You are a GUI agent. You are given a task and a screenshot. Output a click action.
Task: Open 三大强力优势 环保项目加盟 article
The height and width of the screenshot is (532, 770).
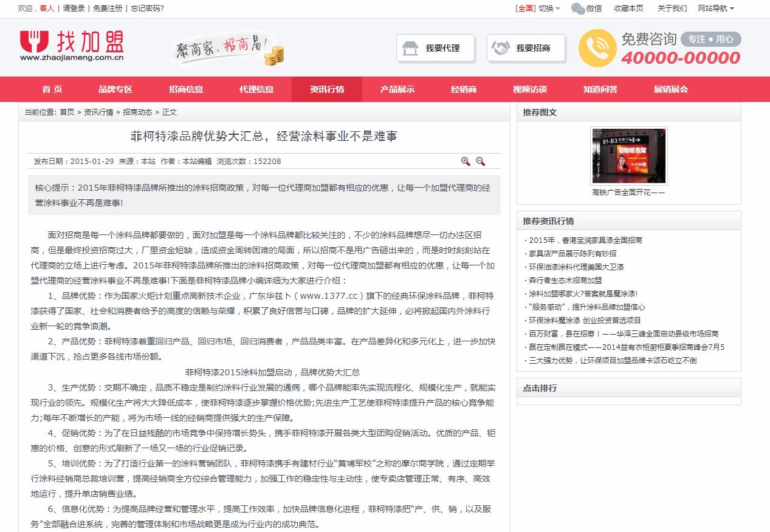(x=613, y=361)
